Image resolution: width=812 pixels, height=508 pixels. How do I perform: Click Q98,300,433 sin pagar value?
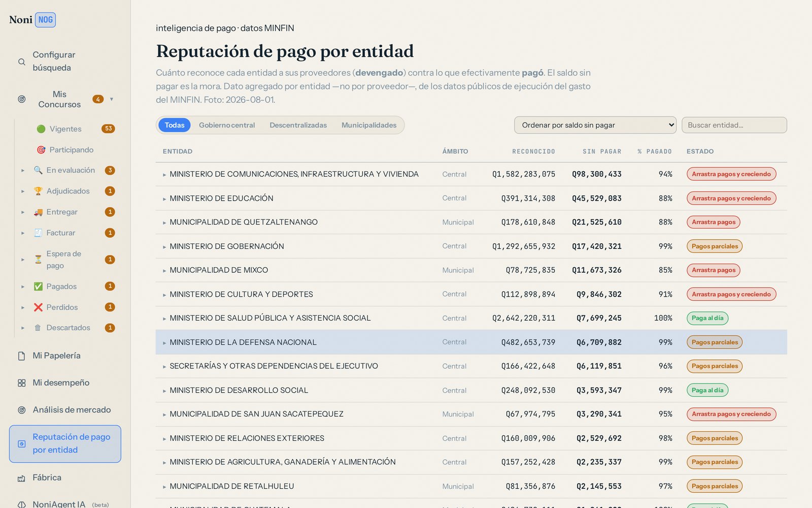pos(597,174)
